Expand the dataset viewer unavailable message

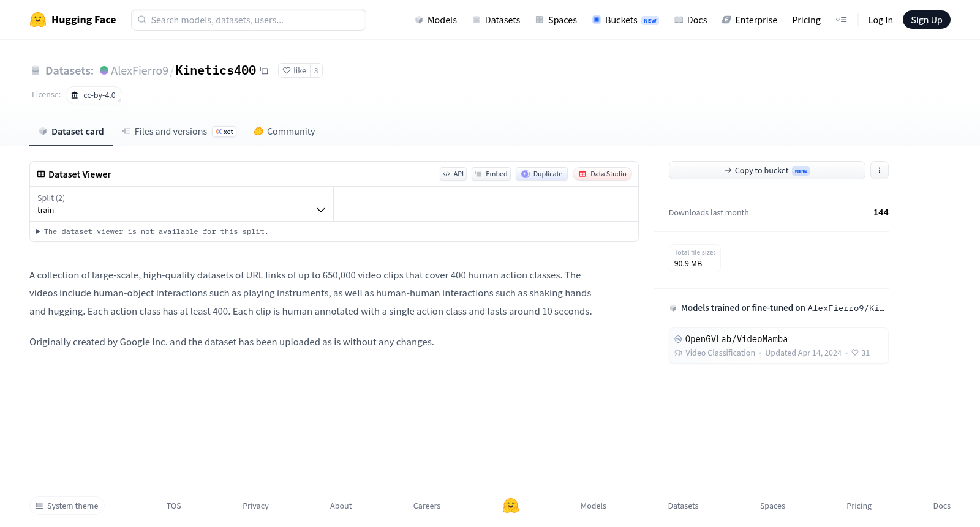[152, 231]
